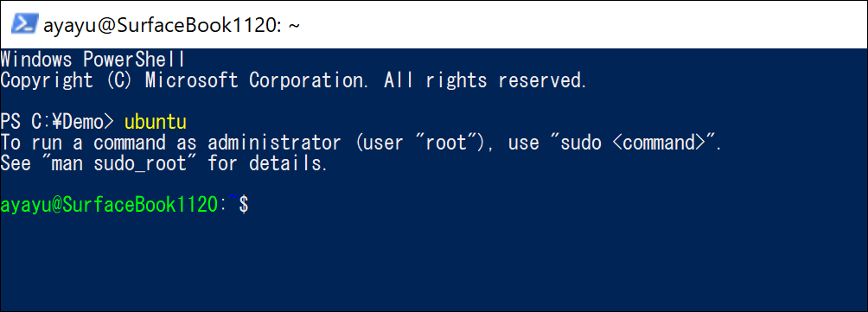The width and height of the screenshot is (868, 312).
Task: Click the "Copyright" word in the terminal
Action: coord(46,80)
